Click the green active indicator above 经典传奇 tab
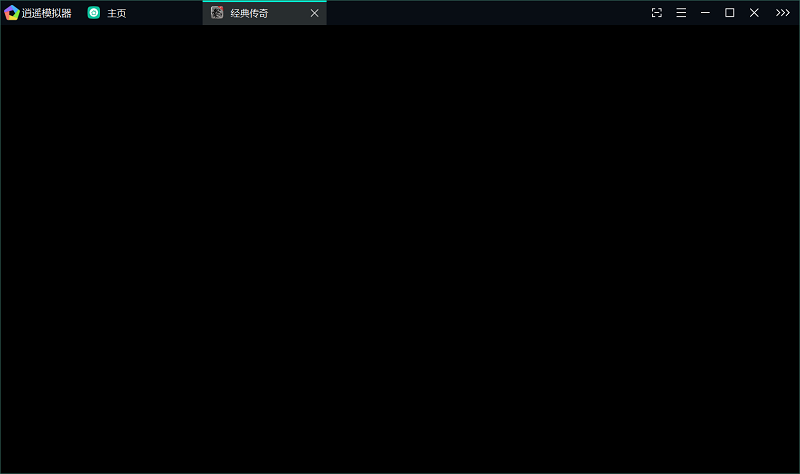 point(264,1)
